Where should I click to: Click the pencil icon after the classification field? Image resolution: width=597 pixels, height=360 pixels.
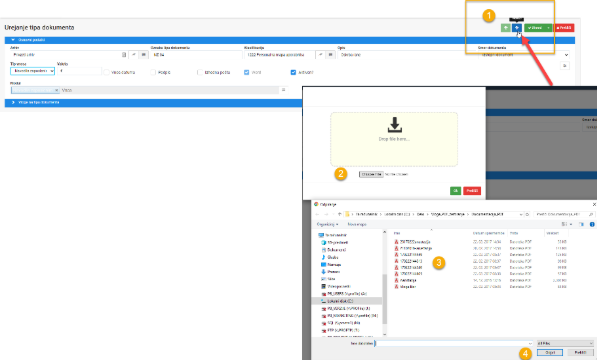[321, 55]
